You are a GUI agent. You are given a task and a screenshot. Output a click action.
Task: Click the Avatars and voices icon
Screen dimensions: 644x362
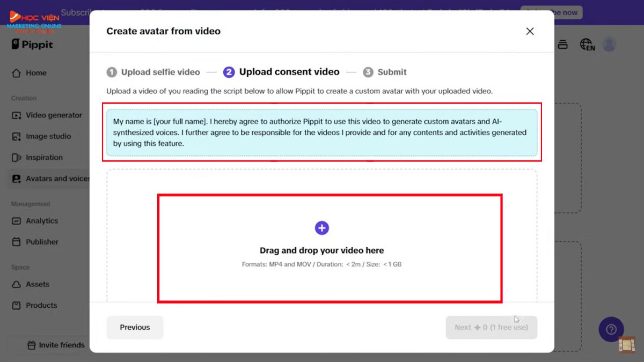[x=17, y=179]
